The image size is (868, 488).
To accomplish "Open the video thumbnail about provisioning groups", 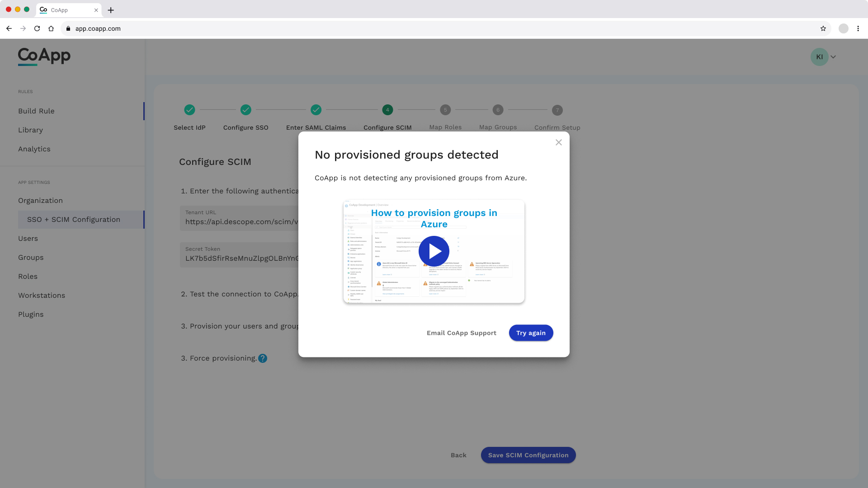I will click(x=434, y=251).
